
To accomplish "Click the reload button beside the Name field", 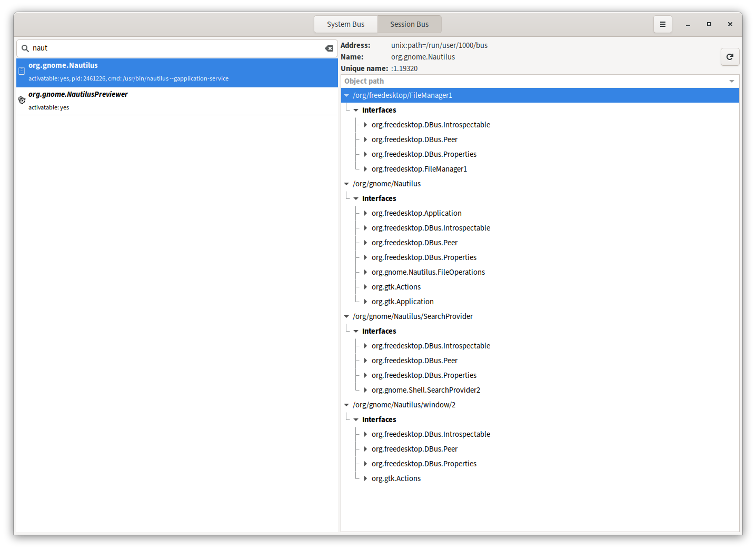I will (x=730, y=57).
